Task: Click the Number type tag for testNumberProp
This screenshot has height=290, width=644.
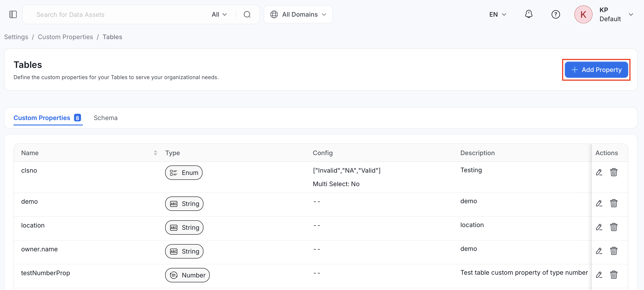Action: pos(187,275)
